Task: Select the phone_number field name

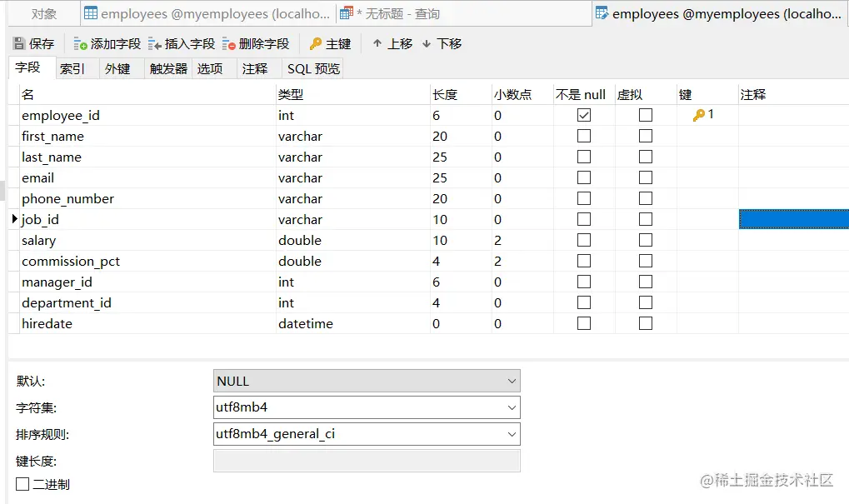Action: click(x=67, y=199)
